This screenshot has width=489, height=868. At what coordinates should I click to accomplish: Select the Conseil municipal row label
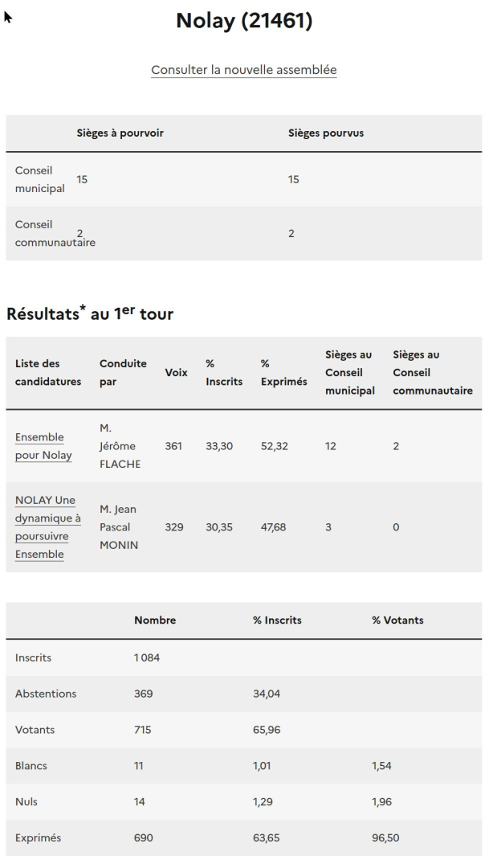pyautogui.click(x=40, y=179)
